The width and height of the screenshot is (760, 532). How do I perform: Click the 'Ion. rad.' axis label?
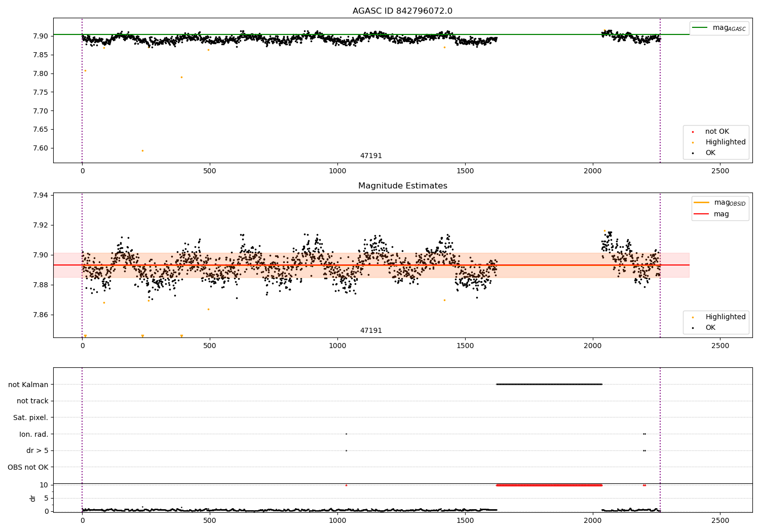tap(34, 434)
